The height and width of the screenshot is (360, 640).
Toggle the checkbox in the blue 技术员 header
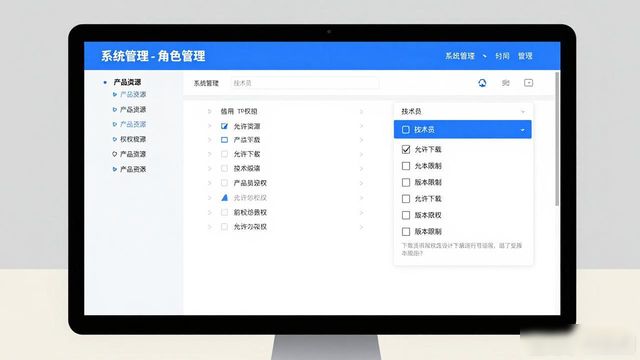[x=406, y=129]
